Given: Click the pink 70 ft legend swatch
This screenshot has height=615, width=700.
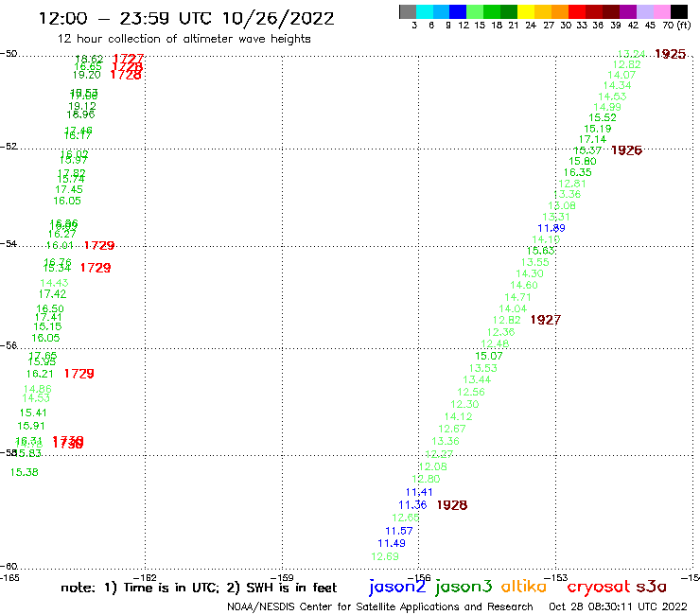Looking at the screenshot, I should 661,11.
